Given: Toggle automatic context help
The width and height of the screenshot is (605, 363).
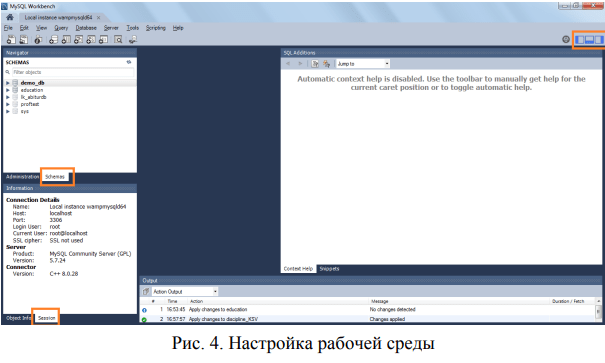Looking at the screenshot, I should point(326,64).
